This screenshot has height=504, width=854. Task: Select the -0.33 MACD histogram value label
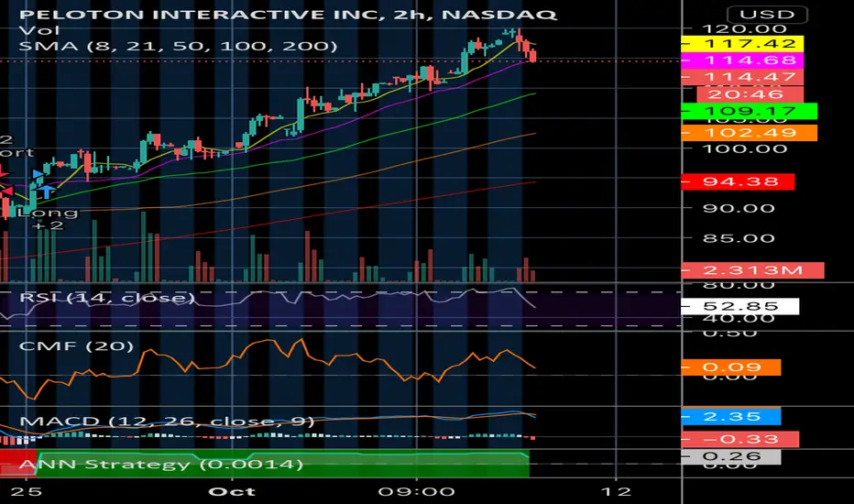coord(740,439)
